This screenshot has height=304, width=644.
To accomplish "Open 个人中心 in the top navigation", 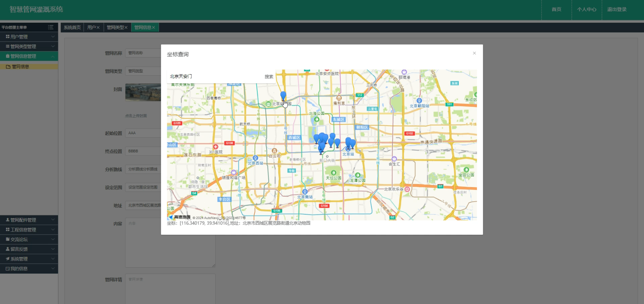I will point(586,10).
